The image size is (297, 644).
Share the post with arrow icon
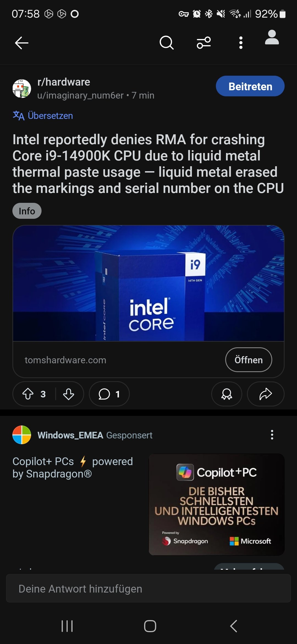[266, 394]
